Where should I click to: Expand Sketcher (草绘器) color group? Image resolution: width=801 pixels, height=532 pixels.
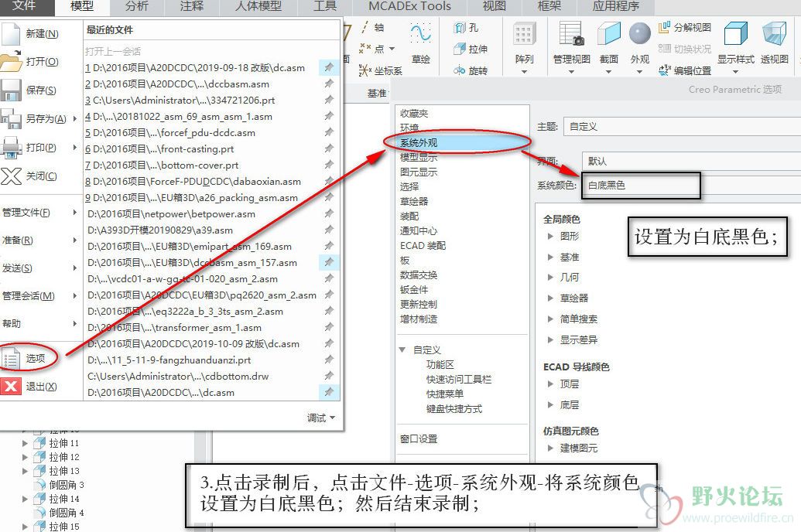(x=550, y=298)
